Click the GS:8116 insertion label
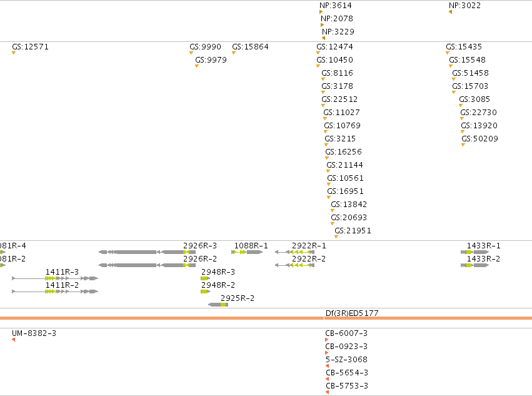Image resolution: width=532 pixels, height=396 pixels. (x=337, y=73)
